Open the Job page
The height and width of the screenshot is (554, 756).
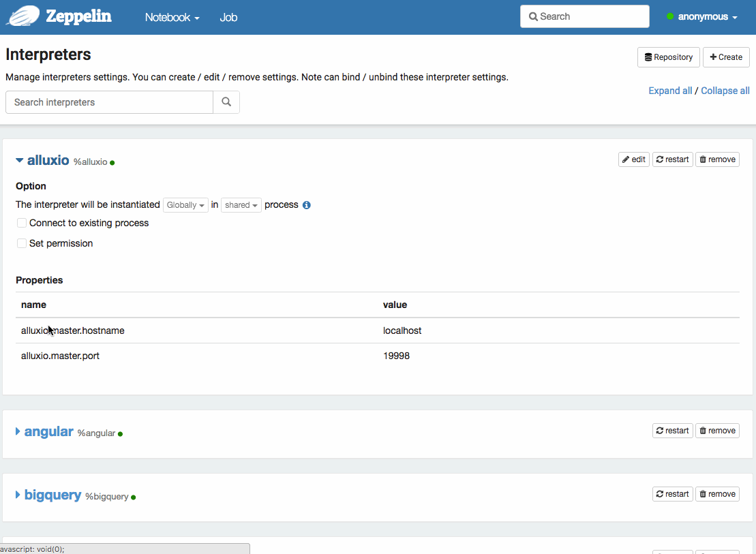[228, 17]
